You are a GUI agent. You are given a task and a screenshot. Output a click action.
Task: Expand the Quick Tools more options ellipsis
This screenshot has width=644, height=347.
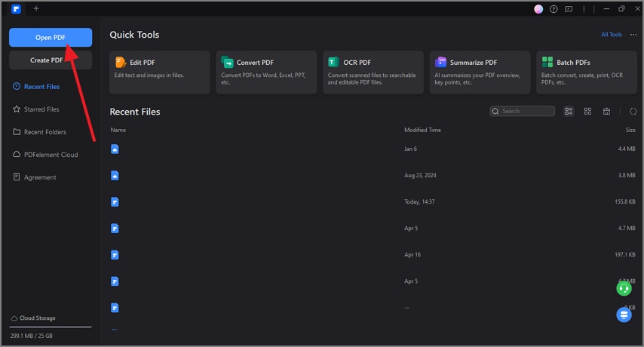pyautogui.click(x=633, y=35)
